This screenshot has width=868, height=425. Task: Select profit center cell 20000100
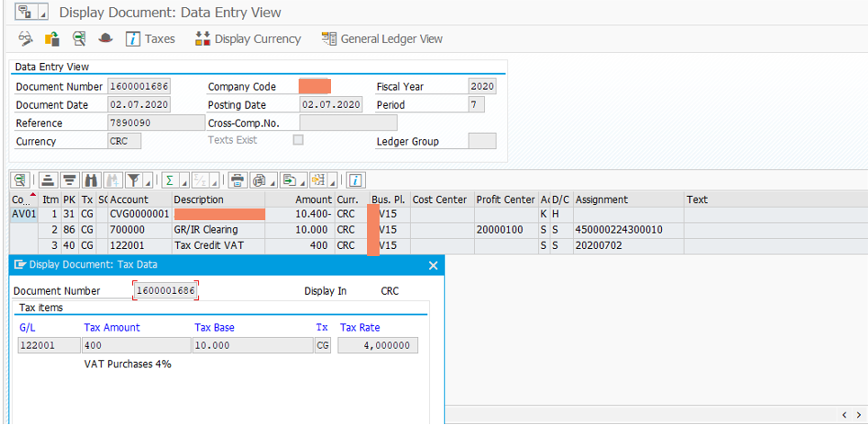(x=506, y=229)
